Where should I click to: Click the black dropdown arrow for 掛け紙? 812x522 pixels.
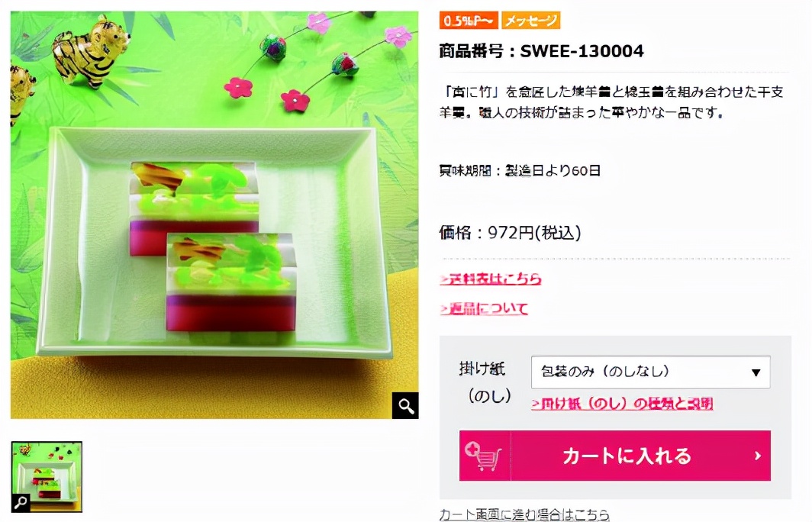coord(756,372)
